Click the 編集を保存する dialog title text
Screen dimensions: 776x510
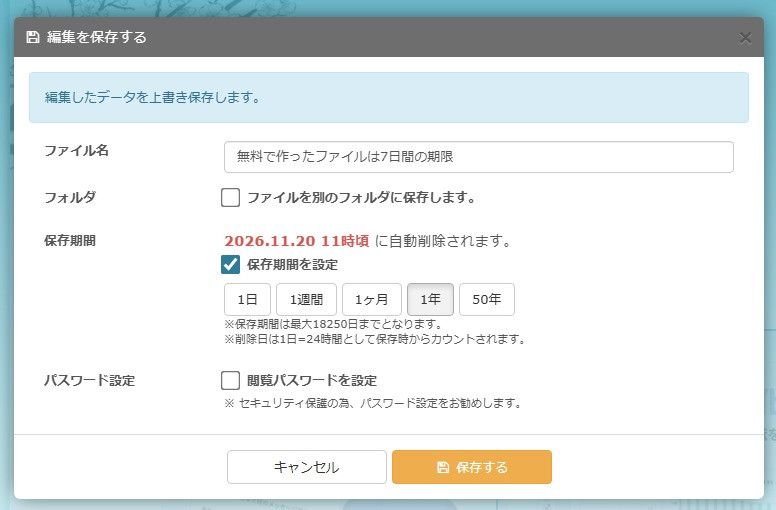(97, 38)
